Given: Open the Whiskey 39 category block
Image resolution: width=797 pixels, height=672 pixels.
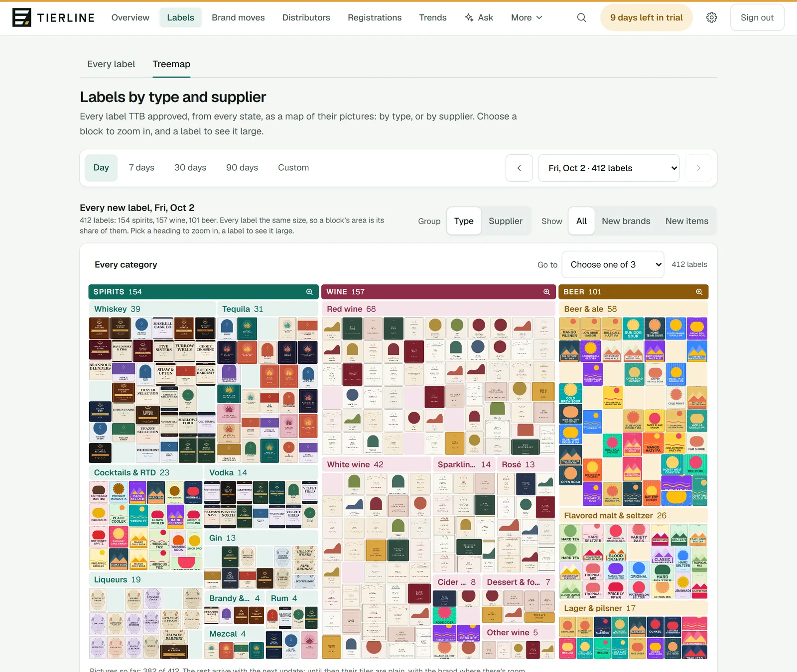Looking at the screenshot, I should click(x=152, y=309).
